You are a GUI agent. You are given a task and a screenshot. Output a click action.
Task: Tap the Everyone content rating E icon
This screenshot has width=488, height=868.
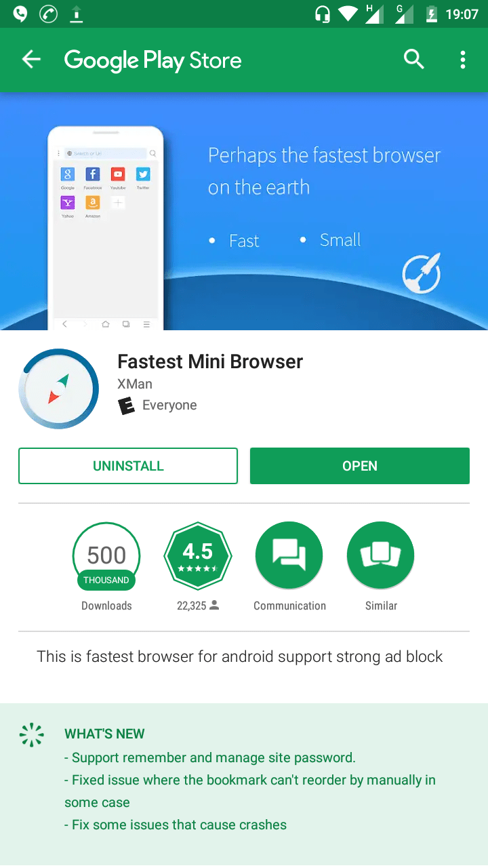pos(126,406)
